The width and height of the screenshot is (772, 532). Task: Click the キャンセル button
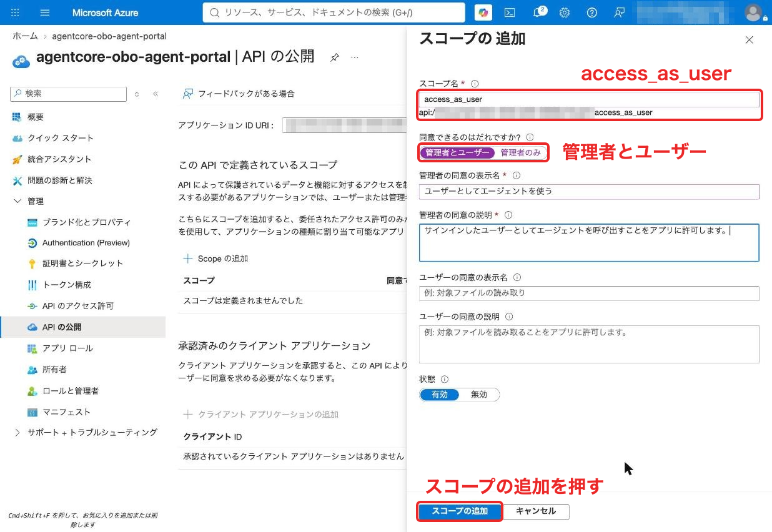click(x=536, y=511)
